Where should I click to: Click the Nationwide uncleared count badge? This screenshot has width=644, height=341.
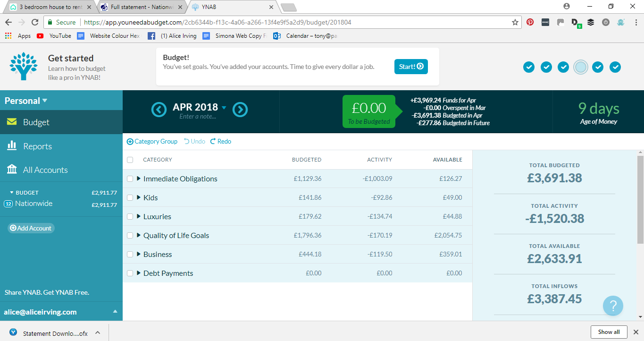pyautogui.click(x=8, y=204)
